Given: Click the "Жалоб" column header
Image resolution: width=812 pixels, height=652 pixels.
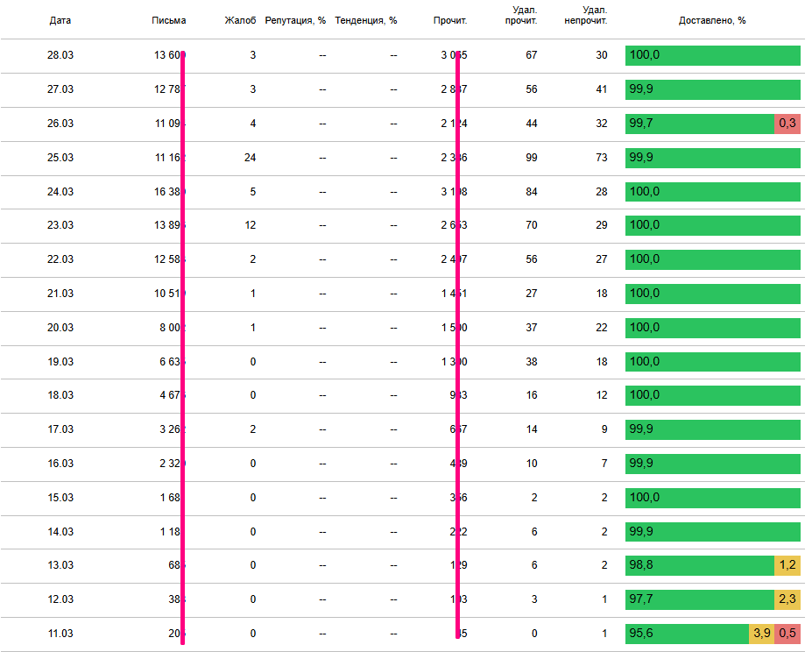Looking at the screenshot, I should (240, 20).
